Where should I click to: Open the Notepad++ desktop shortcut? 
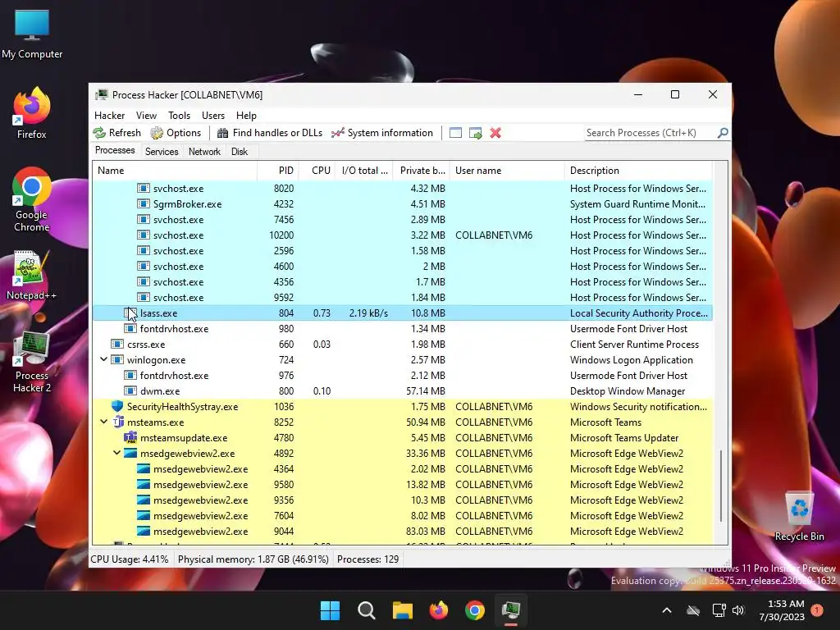(32, 276)
